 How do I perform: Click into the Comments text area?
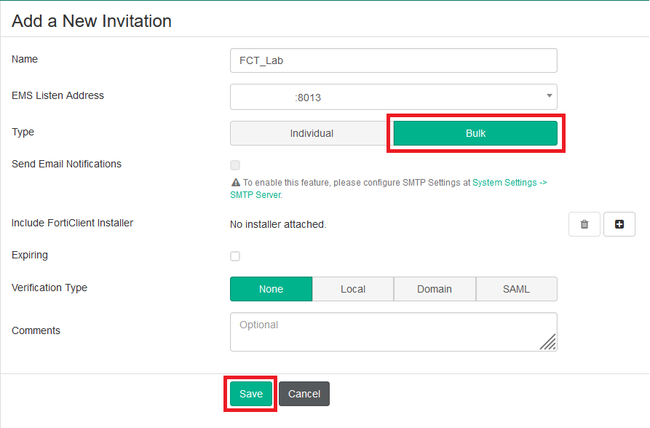click(393, 332)
